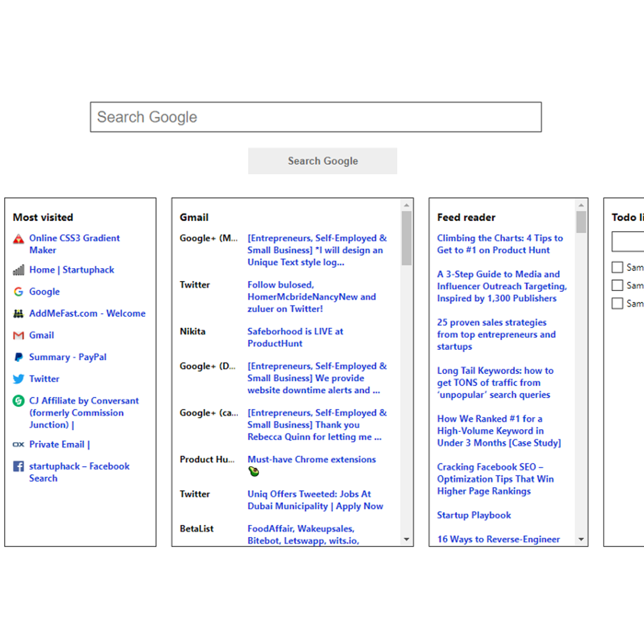Check the second todo list checkbox
The width and height of the screenshot is (644, 644).
[617, 286]
